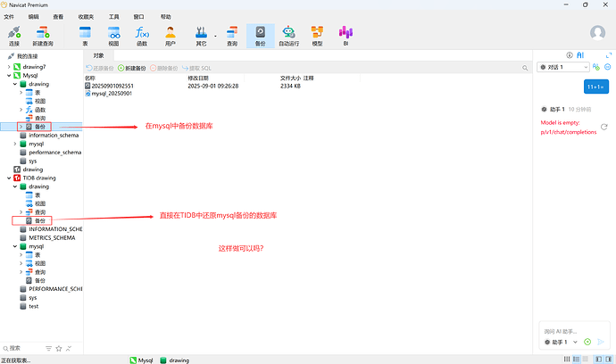This screenshot has height=364, width=616.
Task: Expand the 函数 node under Mysql drawing
Action: point(21,110)
